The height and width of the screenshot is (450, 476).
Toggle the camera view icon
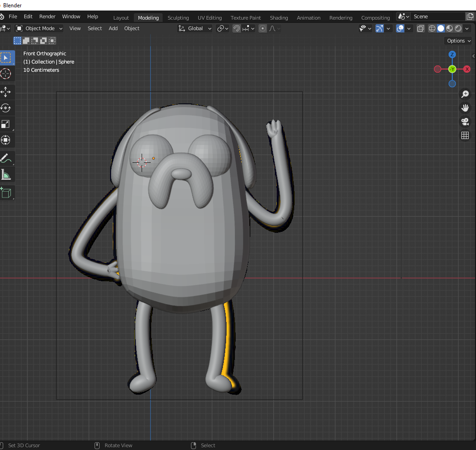click(x=465, y=122)
